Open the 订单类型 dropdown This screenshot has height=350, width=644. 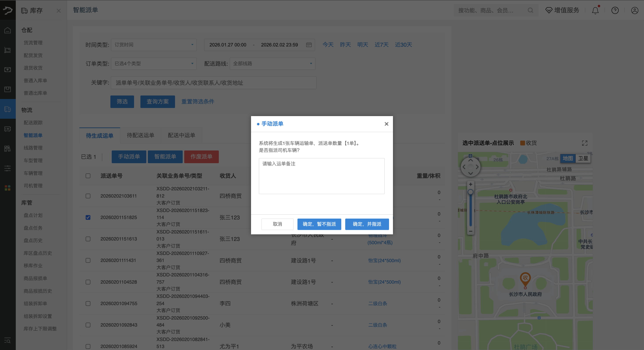(x=154, y=64)
